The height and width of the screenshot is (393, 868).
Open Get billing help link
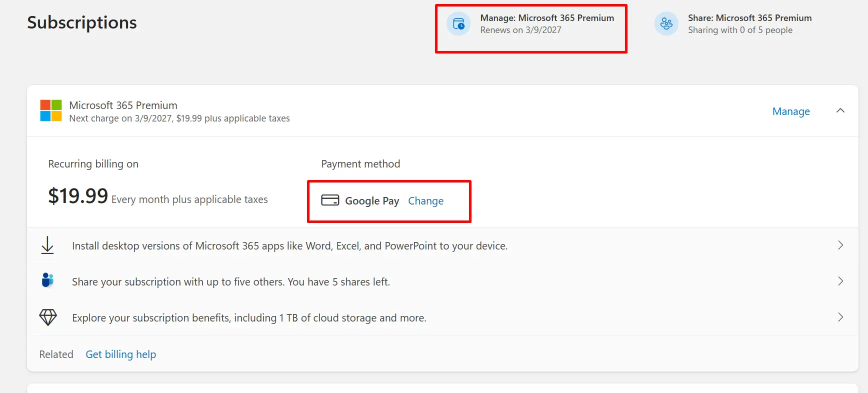point(121,354)
